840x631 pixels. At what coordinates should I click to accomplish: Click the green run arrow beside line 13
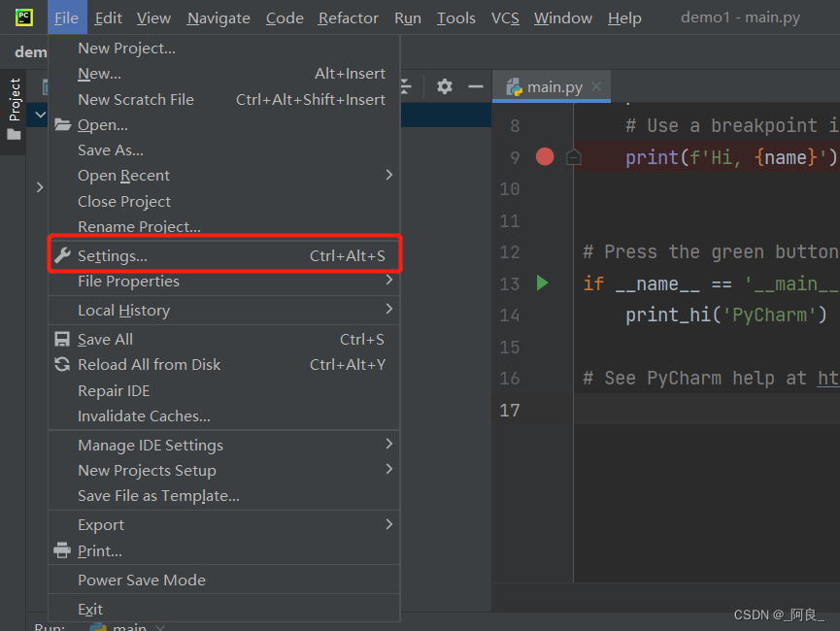(x=542, y=282)
